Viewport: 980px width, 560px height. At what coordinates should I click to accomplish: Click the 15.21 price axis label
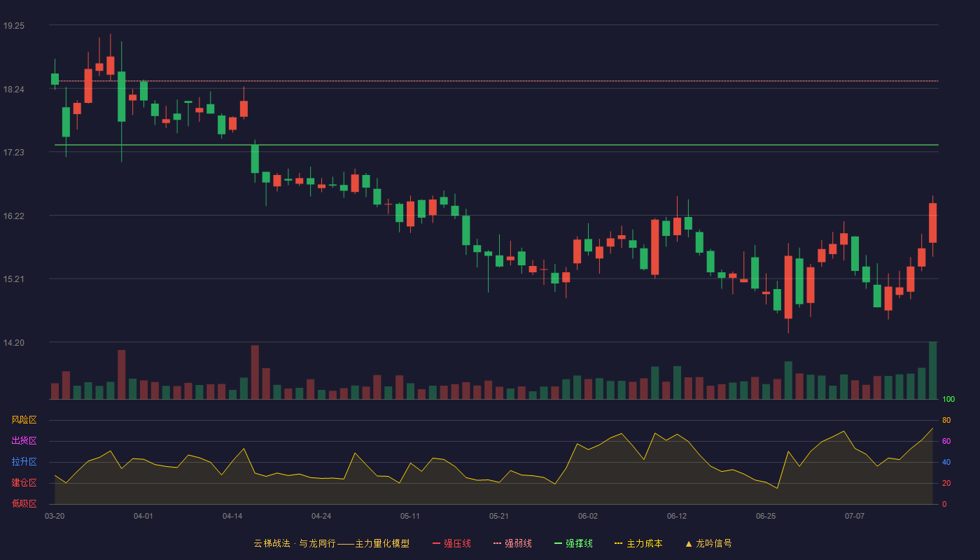click(x=13, y=279)
